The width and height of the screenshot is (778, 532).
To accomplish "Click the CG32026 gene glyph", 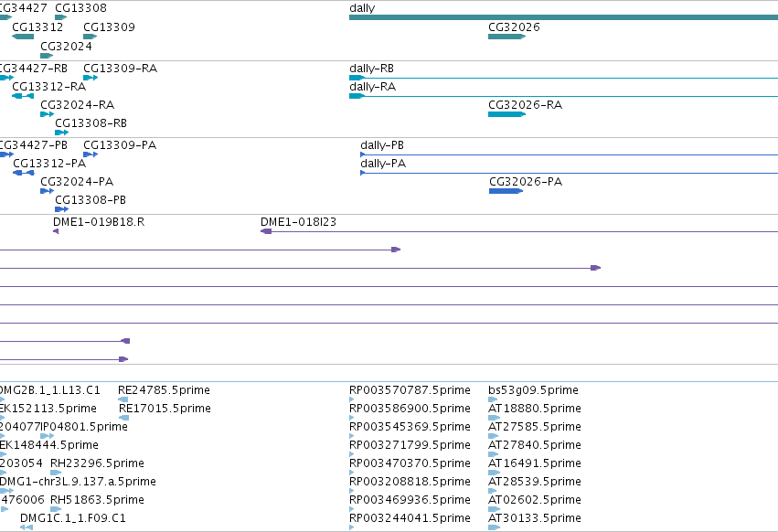I will 506,37.
